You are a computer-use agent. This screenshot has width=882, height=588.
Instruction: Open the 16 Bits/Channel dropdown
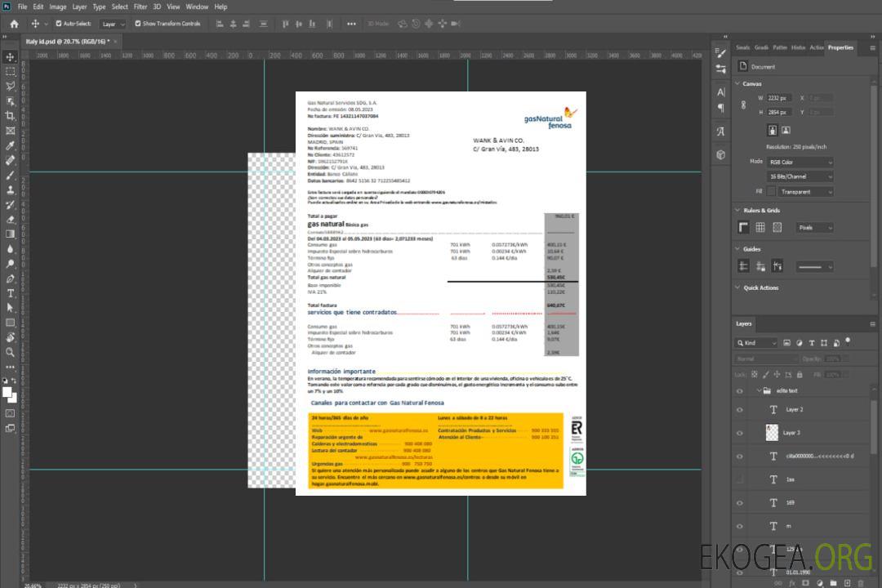point(800,176)
